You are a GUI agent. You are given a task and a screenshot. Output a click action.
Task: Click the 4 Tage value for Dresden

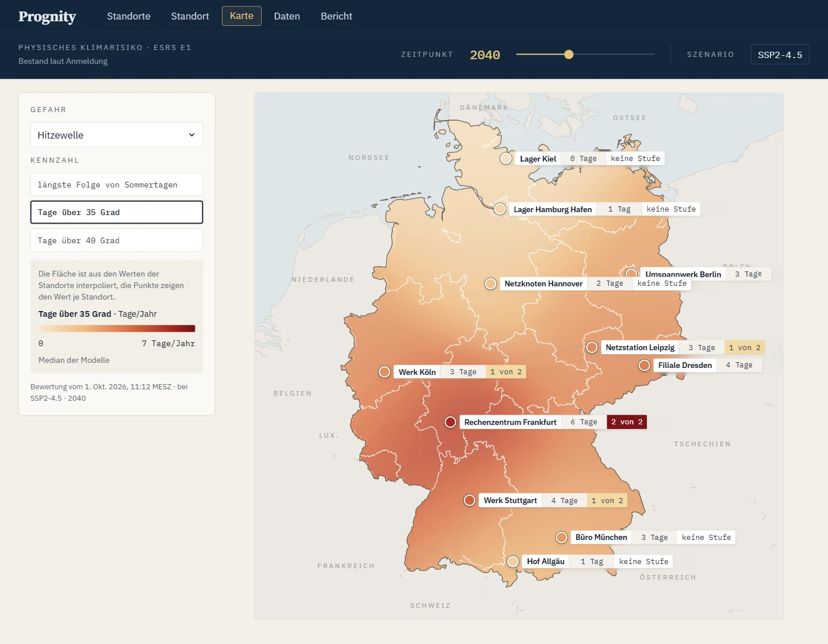tap(739, 365)
